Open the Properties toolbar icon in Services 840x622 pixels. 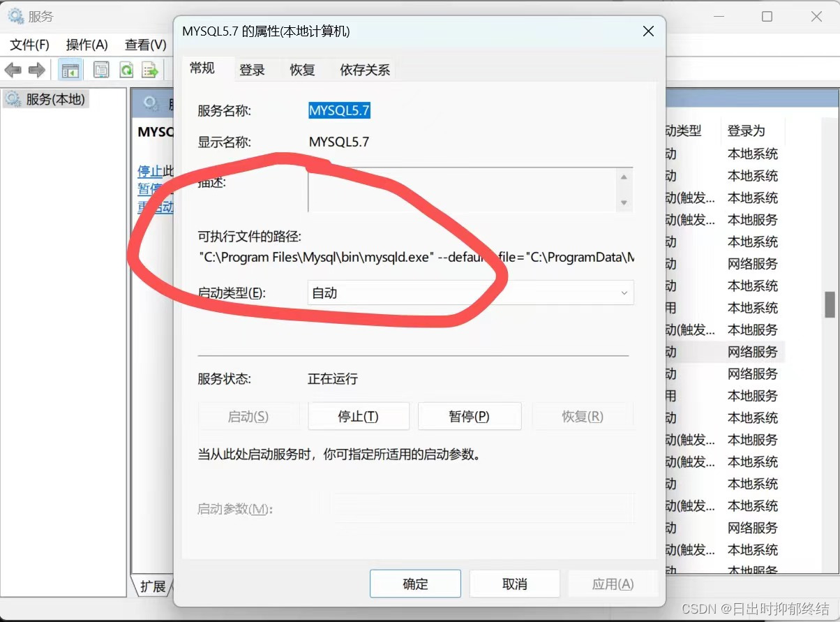click(101, 70)
